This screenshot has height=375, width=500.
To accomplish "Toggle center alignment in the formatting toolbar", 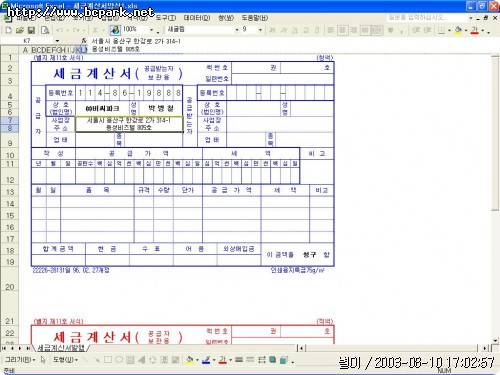I will (342, 30).
